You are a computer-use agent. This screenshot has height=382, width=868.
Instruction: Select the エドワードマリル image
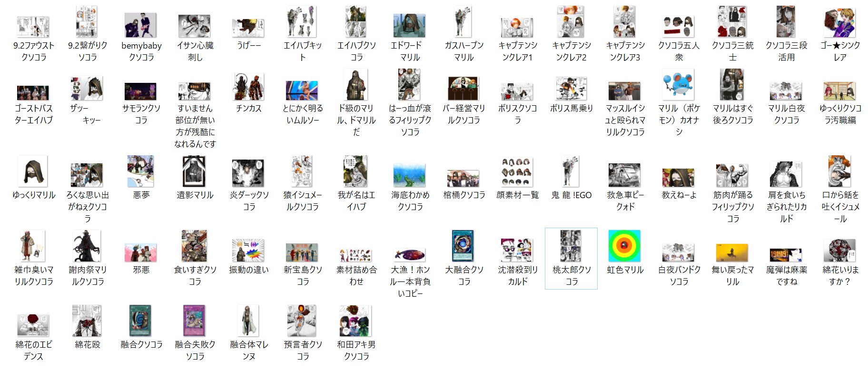point(410,25)
